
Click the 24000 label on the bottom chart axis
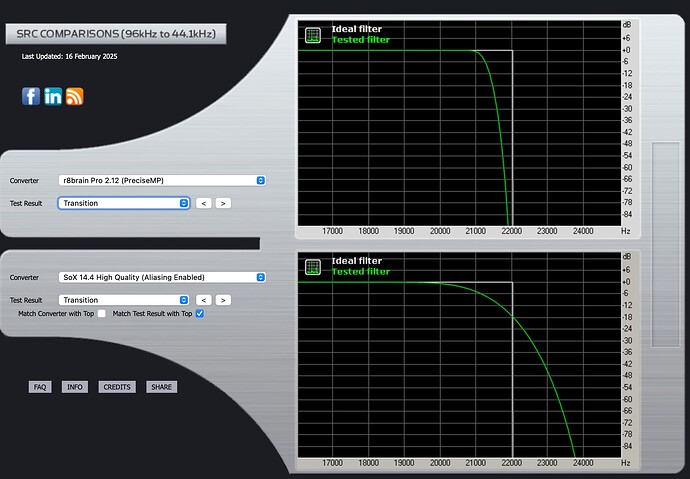click(x=583, y=463)
